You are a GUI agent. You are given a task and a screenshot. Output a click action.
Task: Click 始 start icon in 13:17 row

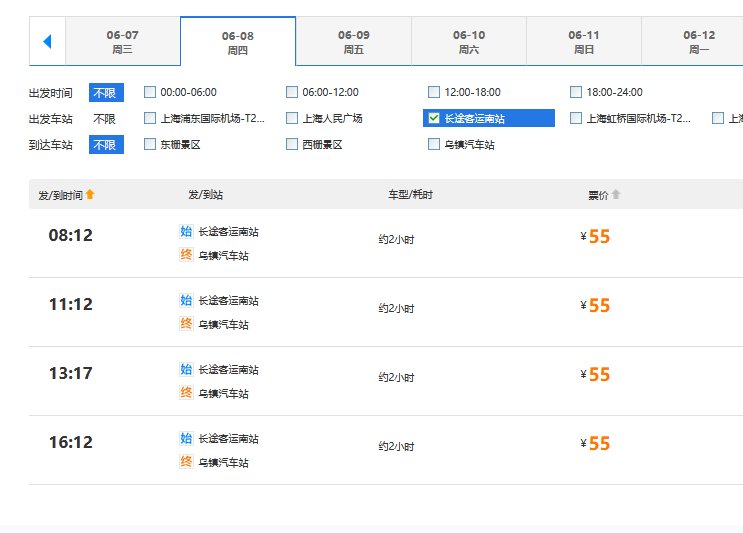click(186, 369)
